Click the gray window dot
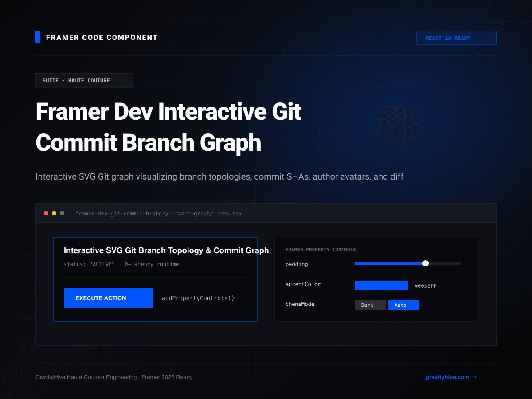 62,213
